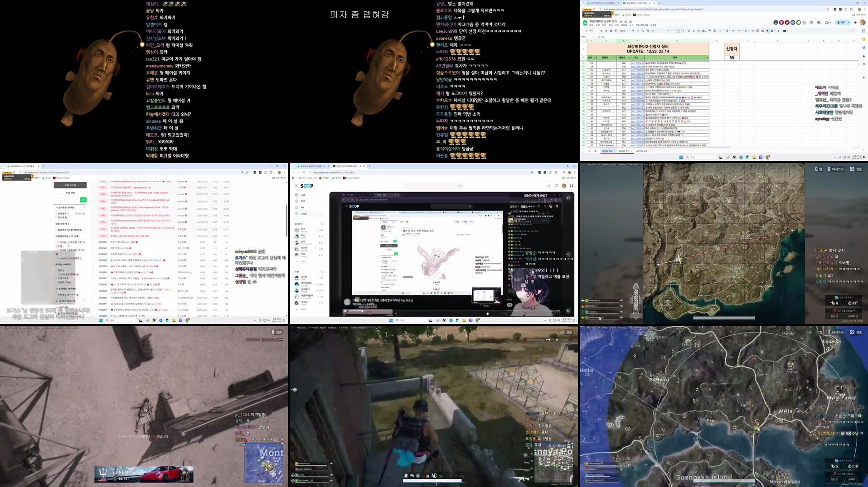The height and width of the screenshot is (487, 868).
Task: Go to next Catch video with down chevron
Action: [x=568, y=254]
